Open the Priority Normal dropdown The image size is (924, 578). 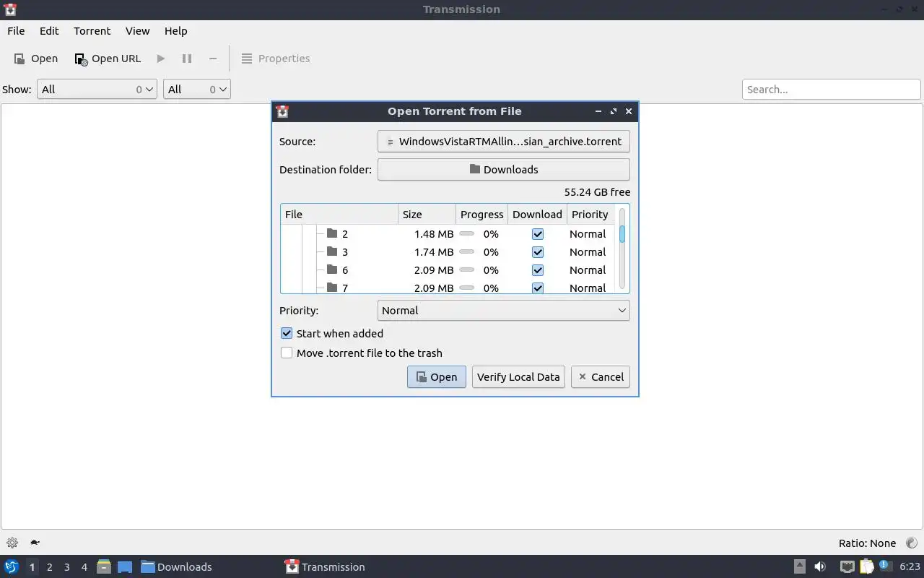pyautogui.click(x=503, y=311)
